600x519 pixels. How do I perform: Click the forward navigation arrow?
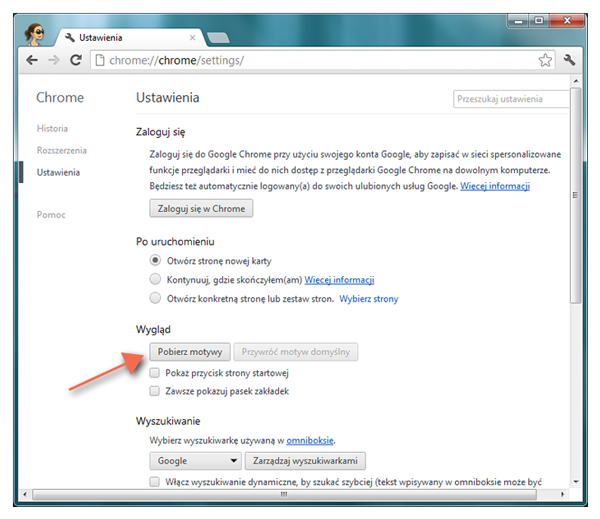pyautogui.click(x=54, y=61)
